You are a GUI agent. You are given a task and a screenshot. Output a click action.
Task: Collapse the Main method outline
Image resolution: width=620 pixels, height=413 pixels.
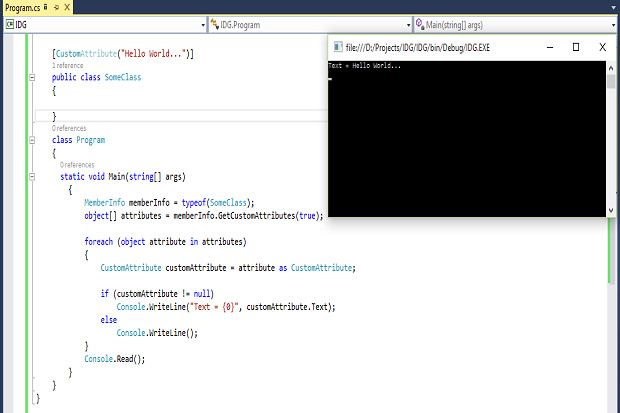tap(32, 176)
